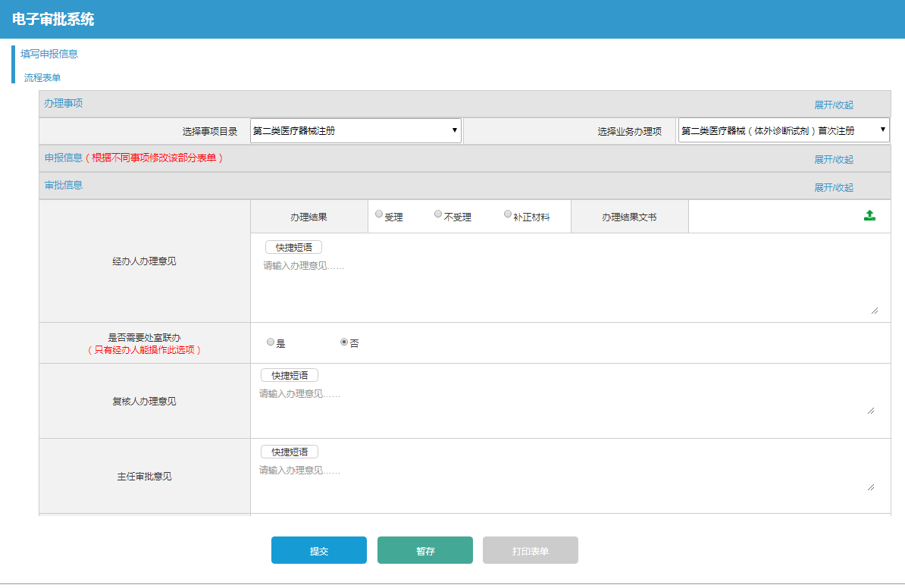Click the green upload icon for 办理结果文书
The width and height of the screenshot is (905, 588).
point(869,215)
